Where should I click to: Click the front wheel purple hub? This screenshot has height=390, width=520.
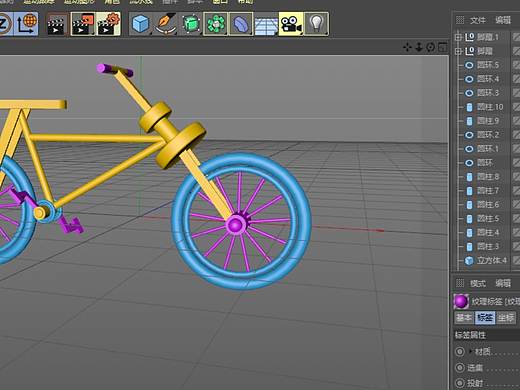235,225
